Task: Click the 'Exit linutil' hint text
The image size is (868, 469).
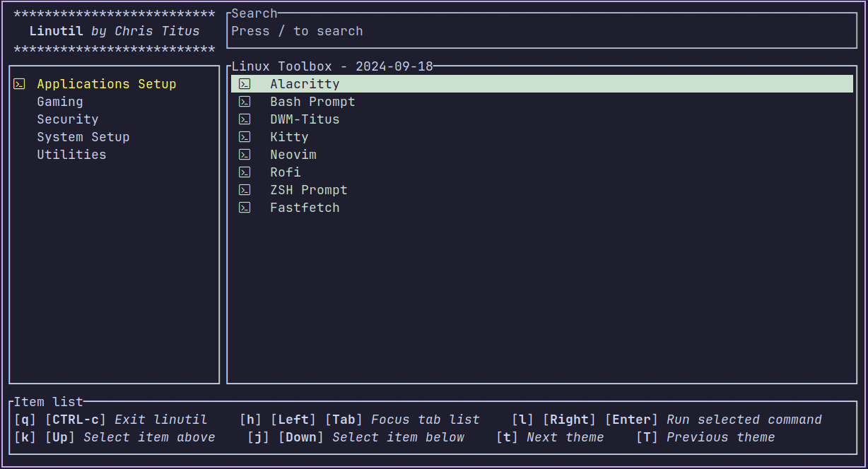Action: (161, 420)
